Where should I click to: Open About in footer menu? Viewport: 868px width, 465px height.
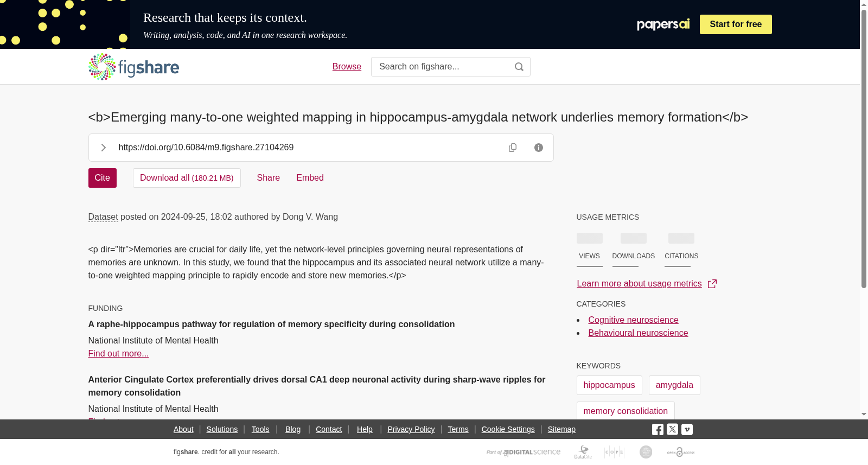pyautogui.click(x=183, y=429)
